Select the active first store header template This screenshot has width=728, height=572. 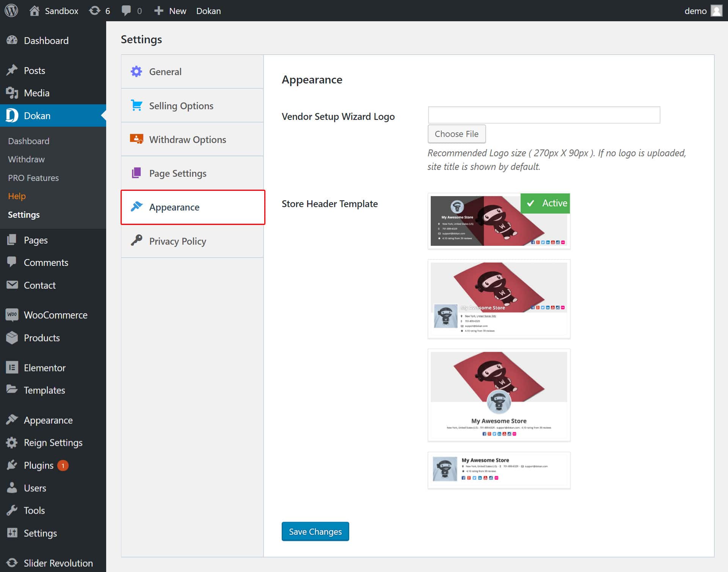click(x=499, y=221)
